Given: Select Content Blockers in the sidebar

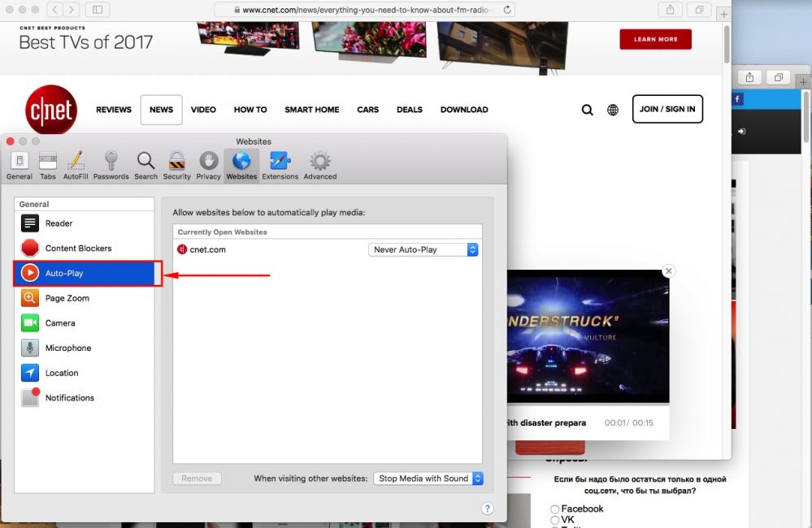Looking at the screenshot, I should coord(85,248).
